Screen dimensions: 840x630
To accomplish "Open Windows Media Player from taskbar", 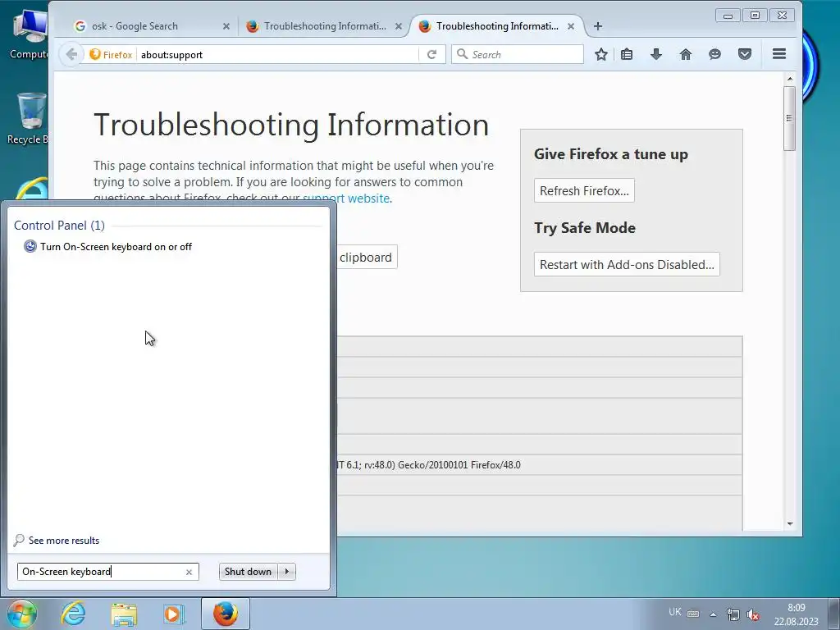I will click(x=174, y=614).
